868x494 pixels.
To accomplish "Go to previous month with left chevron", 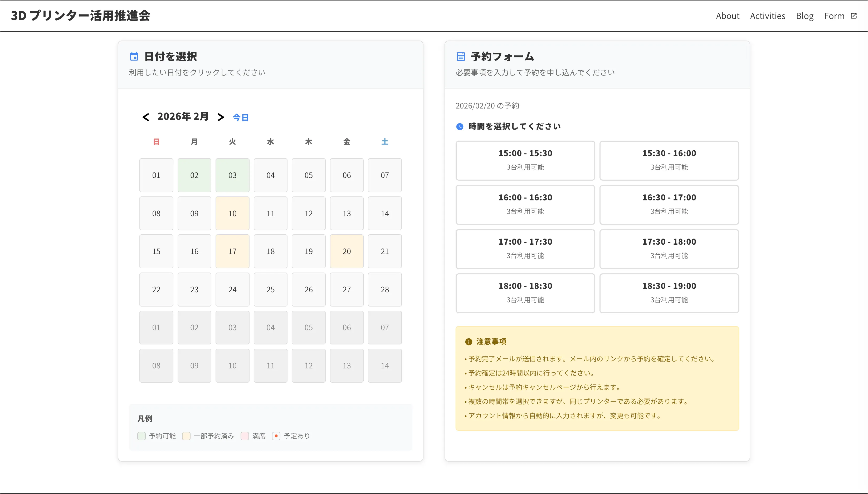I will [x=146, y=117].
